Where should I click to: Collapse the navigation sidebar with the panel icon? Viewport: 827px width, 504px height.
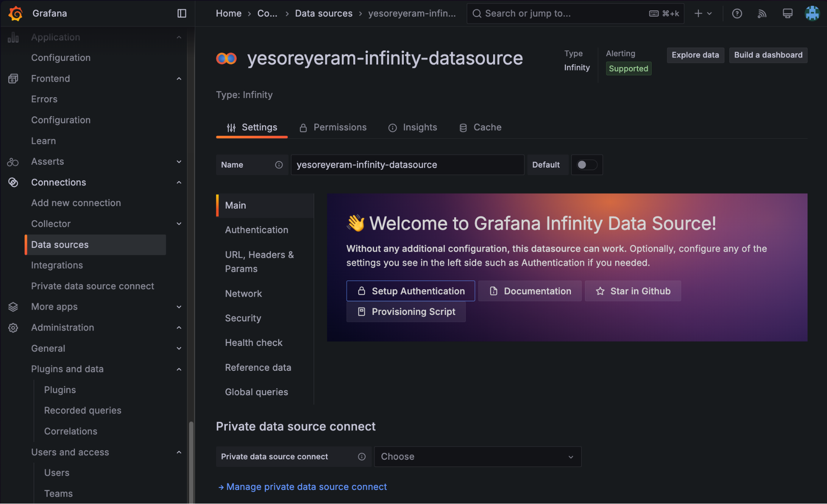point(181,13)
